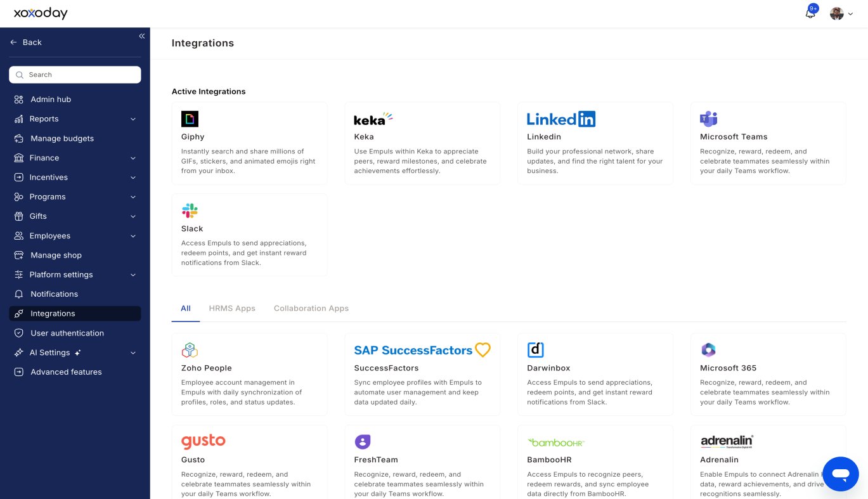
Task: Collapse the sidebar with double-chevron icon
Action: click(142, 36)
